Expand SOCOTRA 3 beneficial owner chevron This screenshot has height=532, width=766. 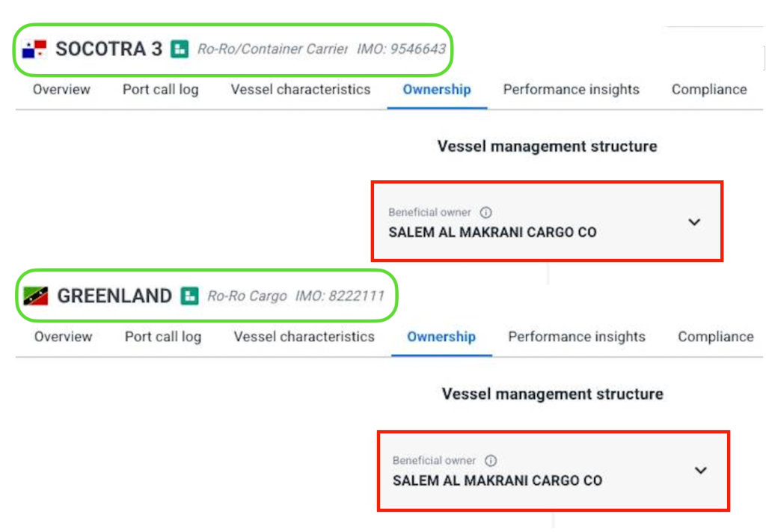[694, 222]
